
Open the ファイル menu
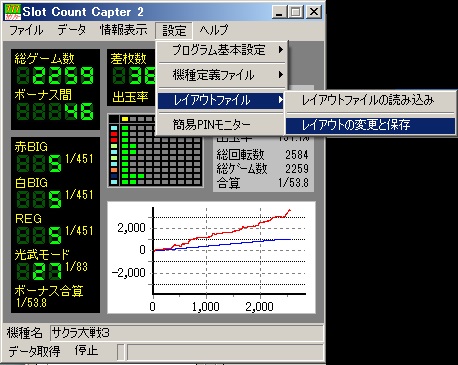coord(26,30)
